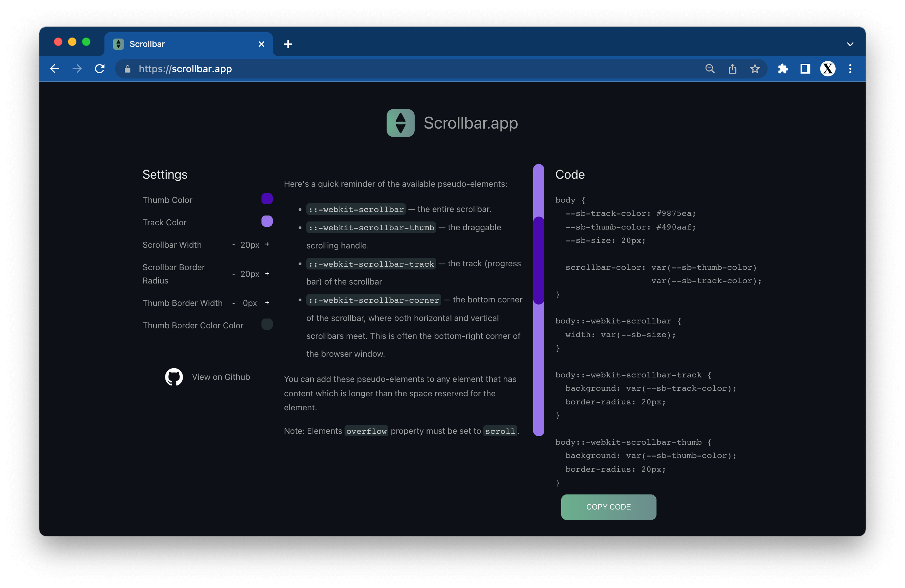The height and width of the screenshot is (588, 905).
Task: Toggle the browser side panel icon
Action: coord(805,69)
